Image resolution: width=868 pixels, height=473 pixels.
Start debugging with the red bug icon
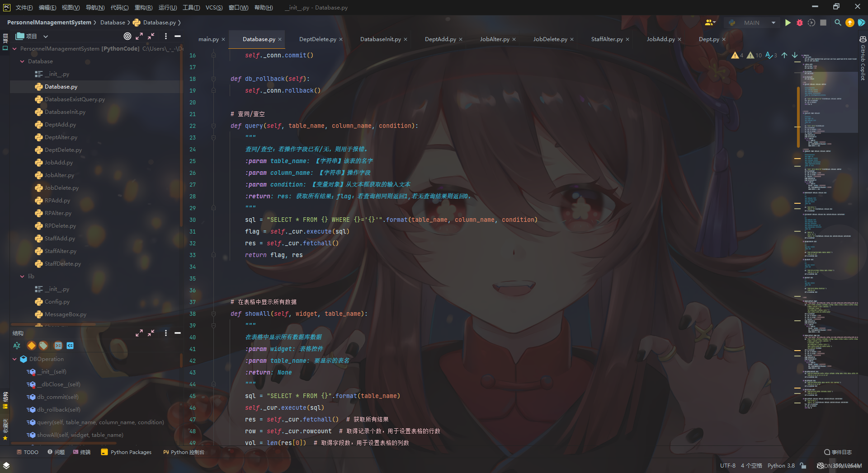tap(799, 23)
